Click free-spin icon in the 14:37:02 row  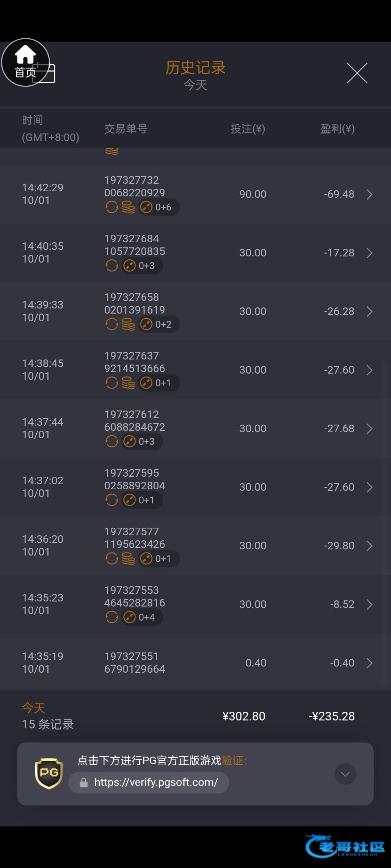(112, 500)
